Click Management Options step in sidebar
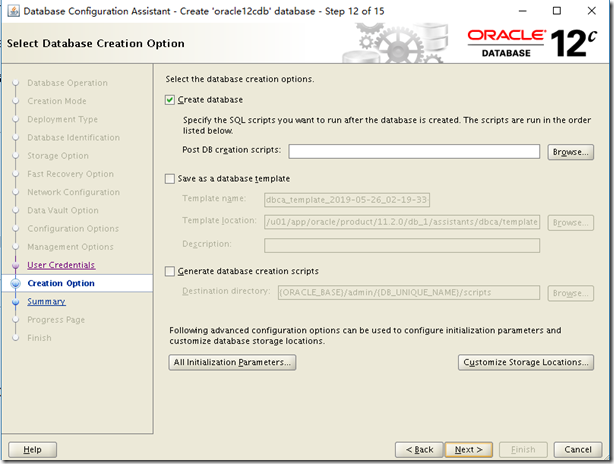 point(70,247)
